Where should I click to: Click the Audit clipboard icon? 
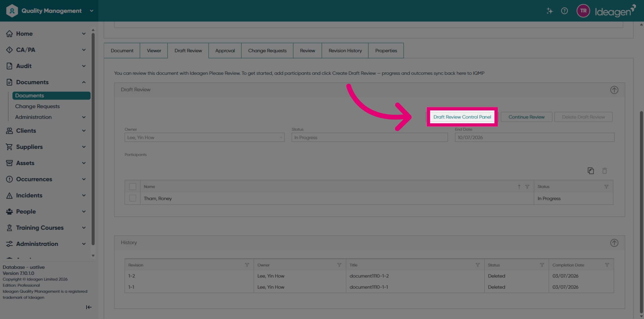9,66
